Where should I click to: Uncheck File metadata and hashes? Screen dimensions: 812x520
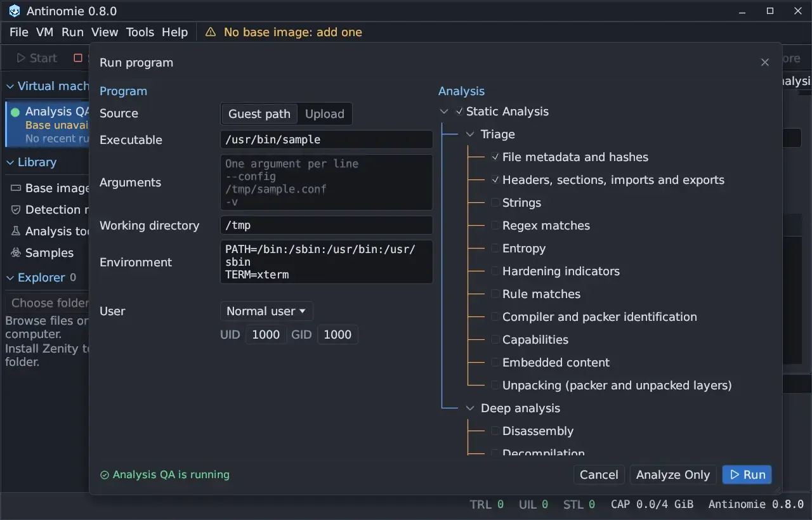(x=495, y=157)
